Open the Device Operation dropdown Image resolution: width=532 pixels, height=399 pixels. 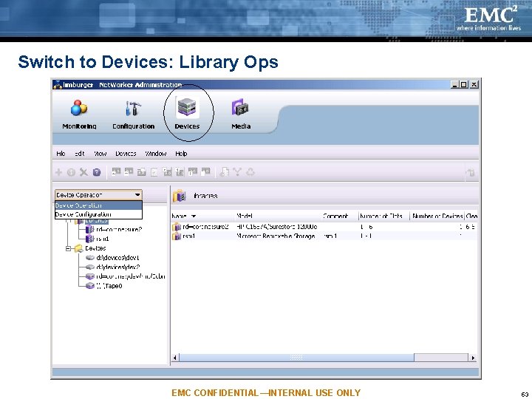pyautogui.click(x=98, y=195)
